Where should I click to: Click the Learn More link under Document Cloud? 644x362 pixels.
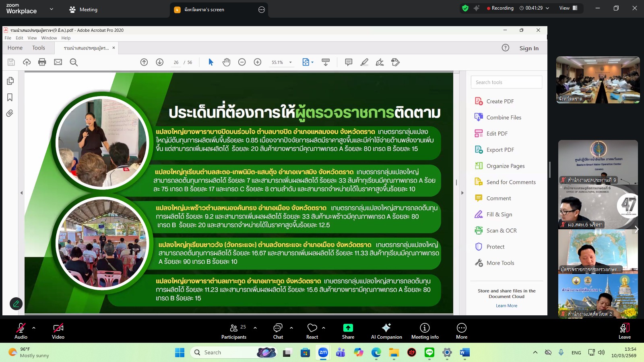pyautogui.click(x=507, y=305)
